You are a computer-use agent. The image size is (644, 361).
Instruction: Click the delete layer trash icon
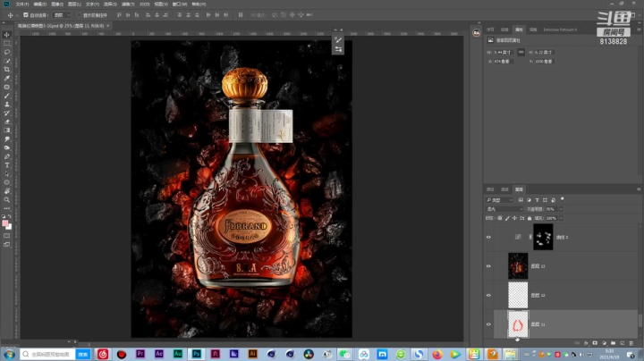coord(631,343)
